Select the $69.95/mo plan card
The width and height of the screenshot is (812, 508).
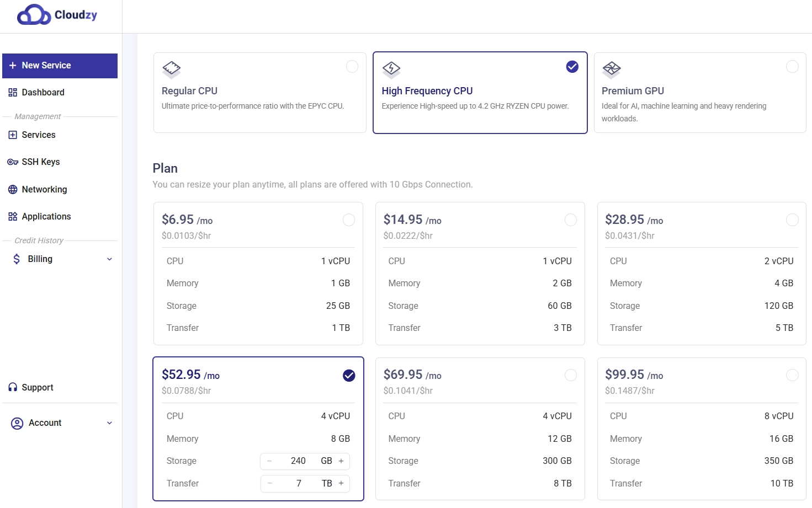click(x=479, y=428)
